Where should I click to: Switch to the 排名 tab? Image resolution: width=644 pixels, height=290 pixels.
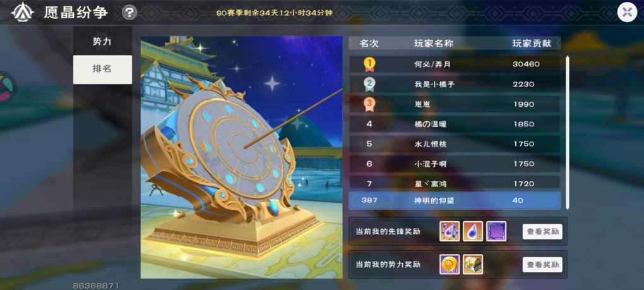click(102, 69)
